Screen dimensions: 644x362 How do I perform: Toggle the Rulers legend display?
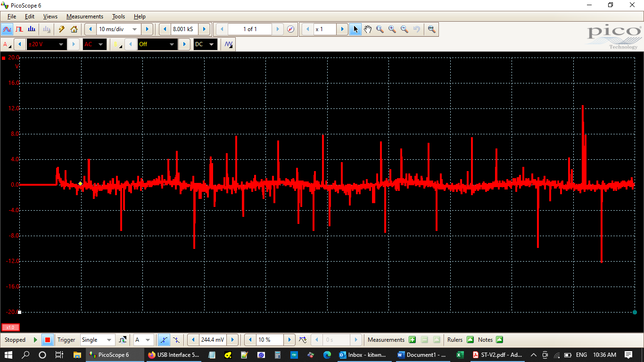tap(470, 340)
